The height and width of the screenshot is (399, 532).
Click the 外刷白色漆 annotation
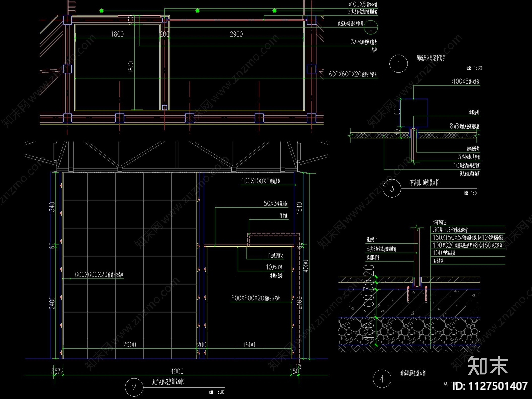(x=276, y=275)
